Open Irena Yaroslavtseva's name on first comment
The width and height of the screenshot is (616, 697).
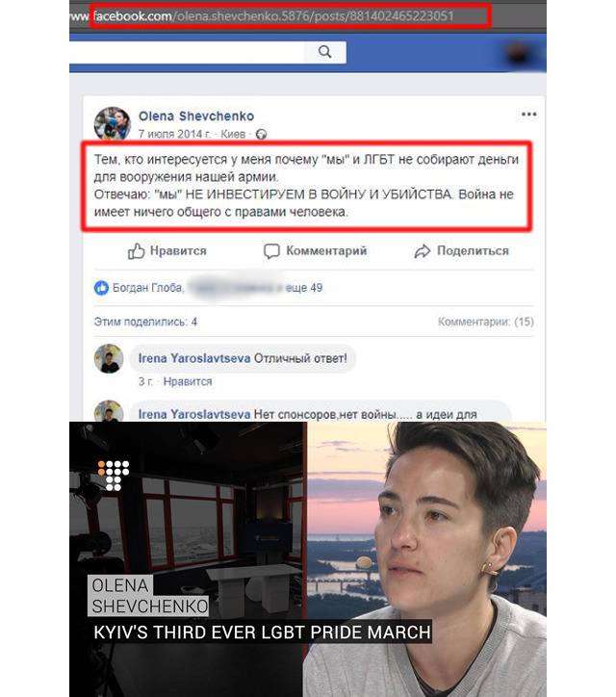pos(194,358)
